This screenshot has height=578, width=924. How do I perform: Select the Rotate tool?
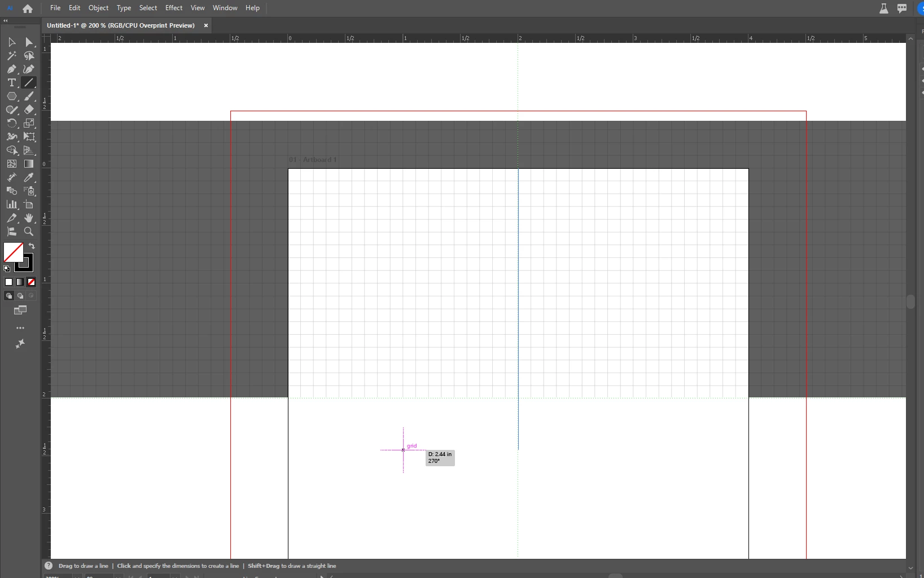pos(12,124)
